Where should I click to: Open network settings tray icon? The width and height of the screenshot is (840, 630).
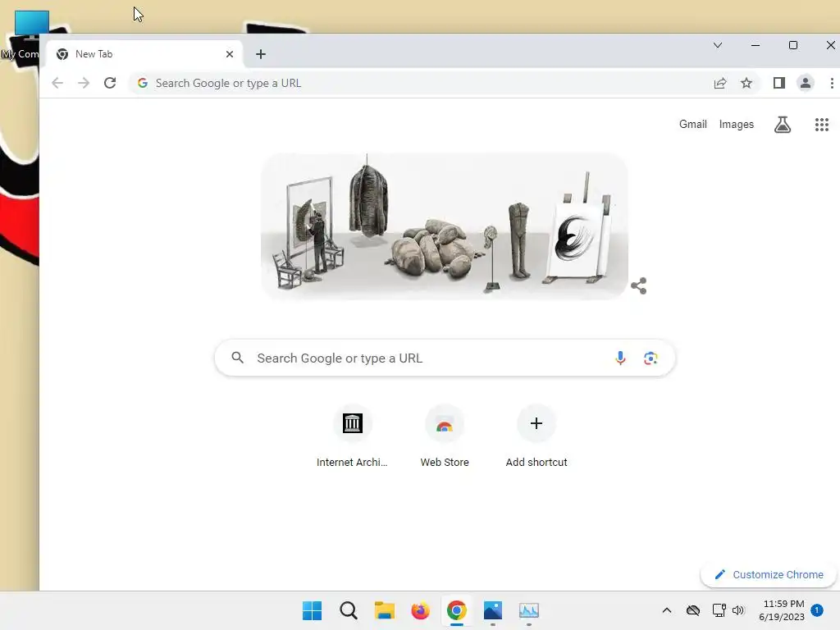719,610
